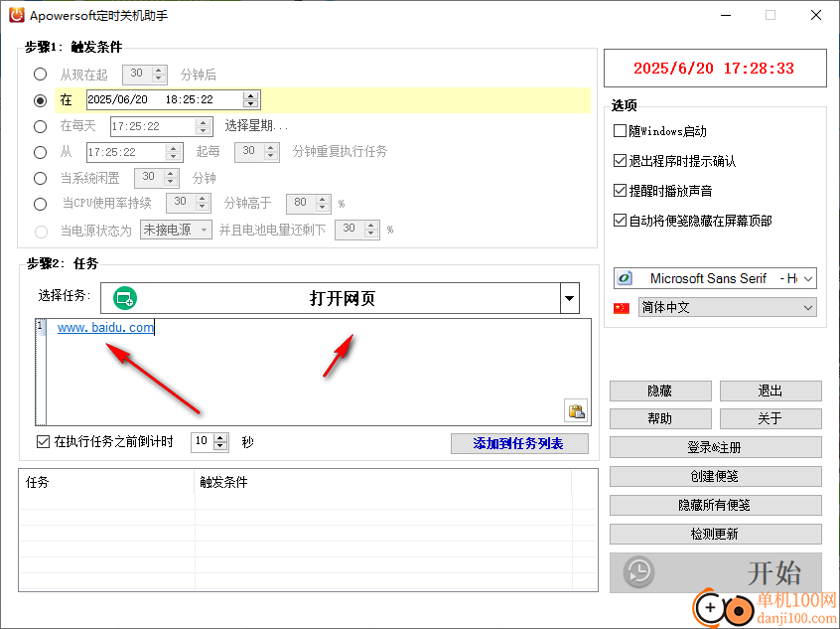Screen dimensions: 840x629
Task: Click the 关于 button
Action: tap(770, 418)
